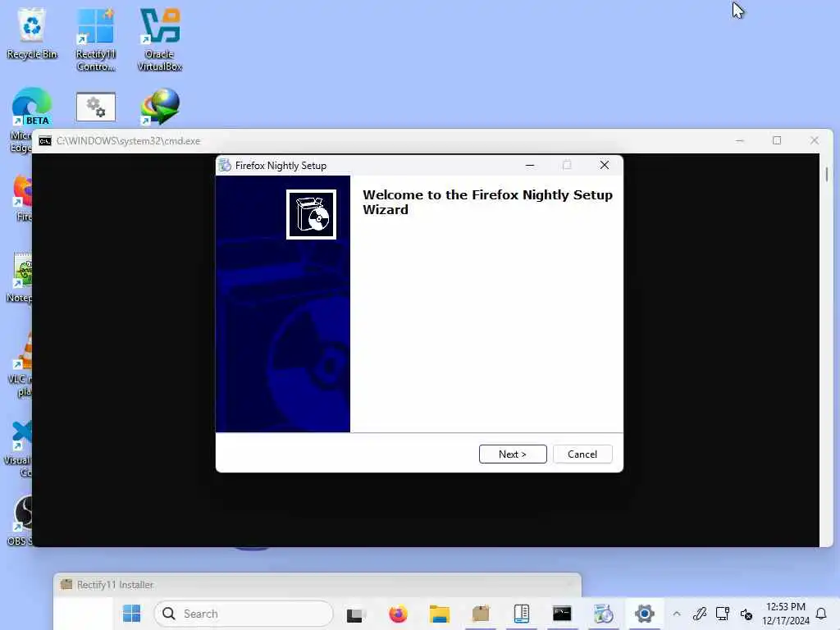
Task: Open the Windows Start menu
Action: pos(131,614)
